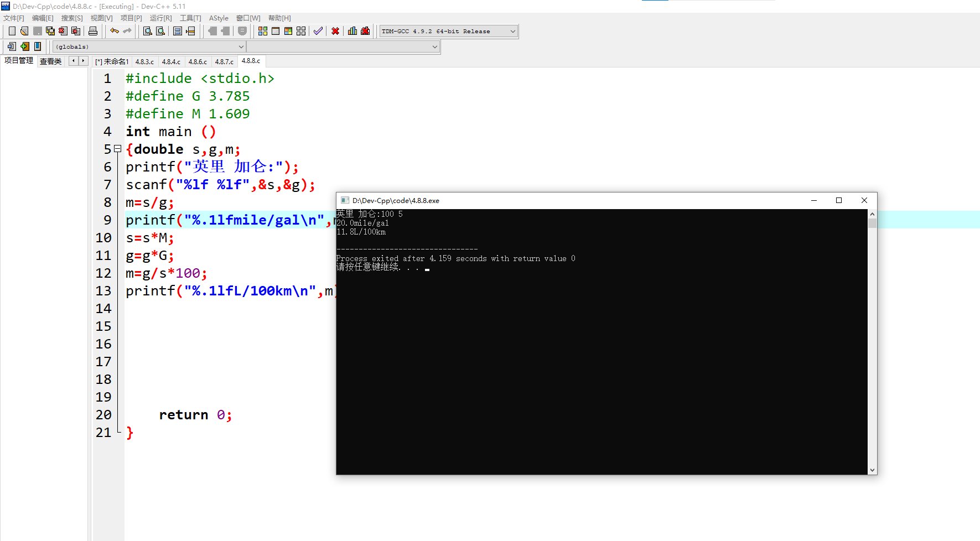The height and width of the screenshot is (541, 980).
Task: Undo the last edit
Action: pos(115,31)
